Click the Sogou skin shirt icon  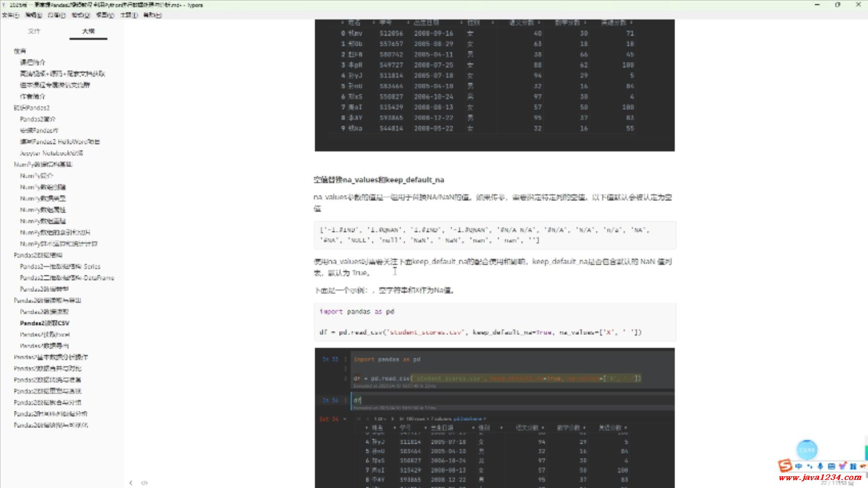click(x=842, y=466)
